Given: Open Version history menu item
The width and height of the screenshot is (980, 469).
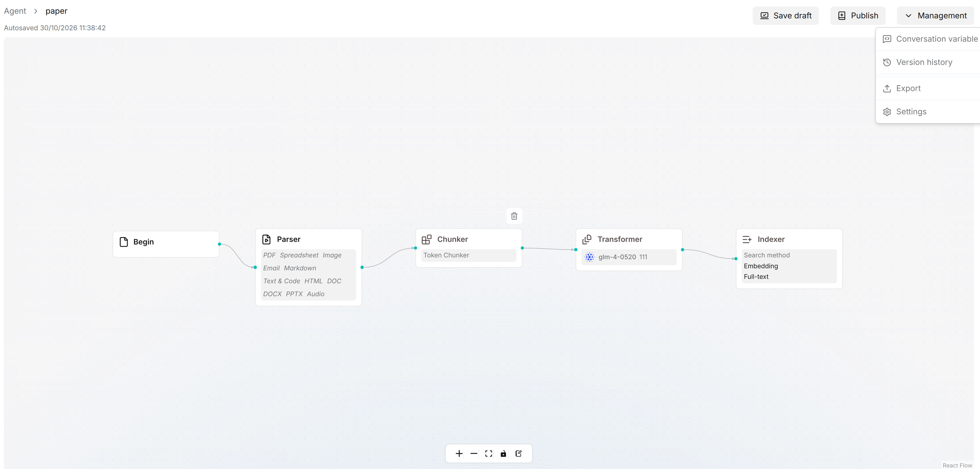Looking at the screenshot, I should 928,62.
